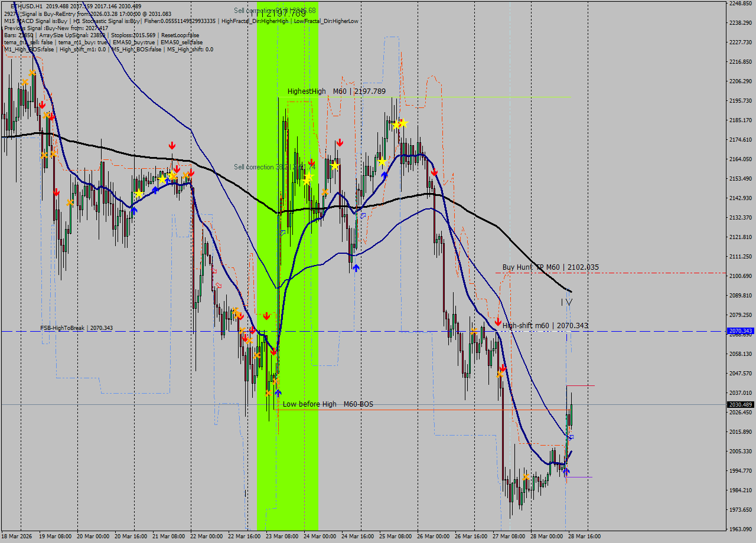The height and width of the screenshot is (543, 756).
Task: Click the Low before High M60-BOS label
Action: click(x=328, y=404)
